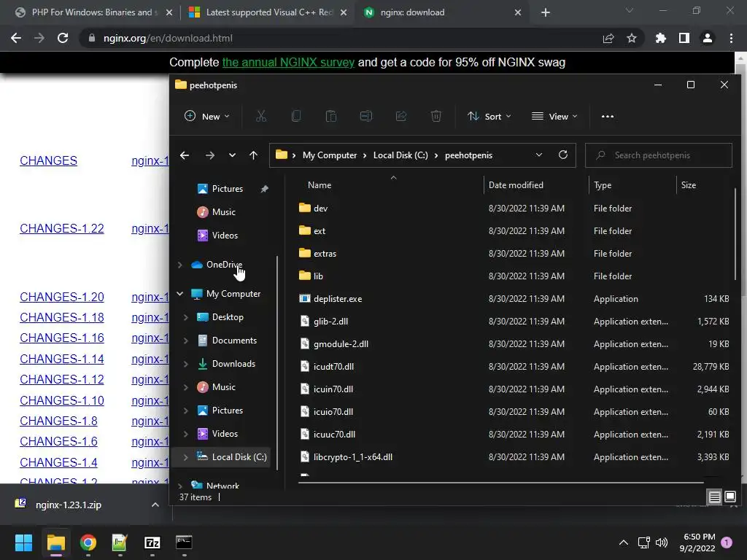Image resolution: width=747 pixels, height=560 pixels.
Task: Focus the Search peehotpenis field
Action: pyautogui.click(x=659, y=155)
